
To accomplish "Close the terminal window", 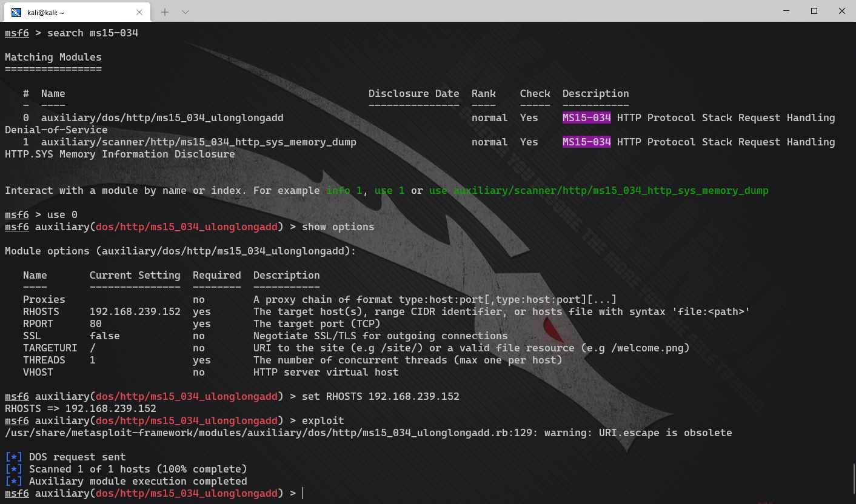I will (842, 11).
